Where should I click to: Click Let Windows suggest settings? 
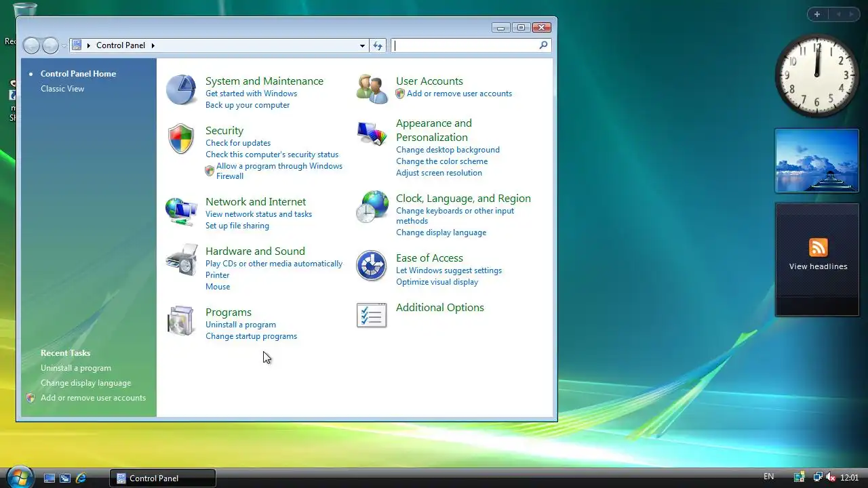[449, 270]
